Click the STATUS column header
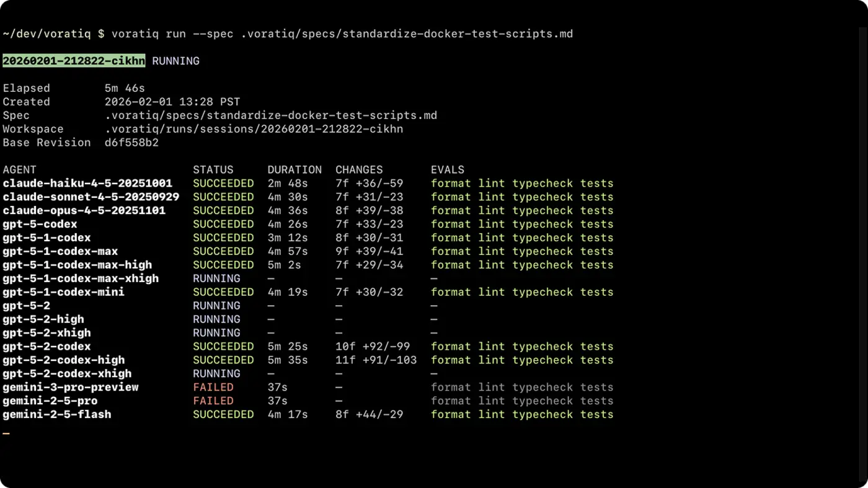The height and width of the screenshot is (488, 868). coord(213,170)
